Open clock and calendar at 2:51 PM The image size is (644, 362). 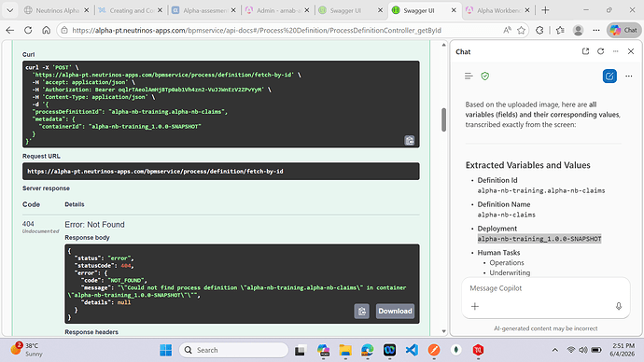coord(623,350)
